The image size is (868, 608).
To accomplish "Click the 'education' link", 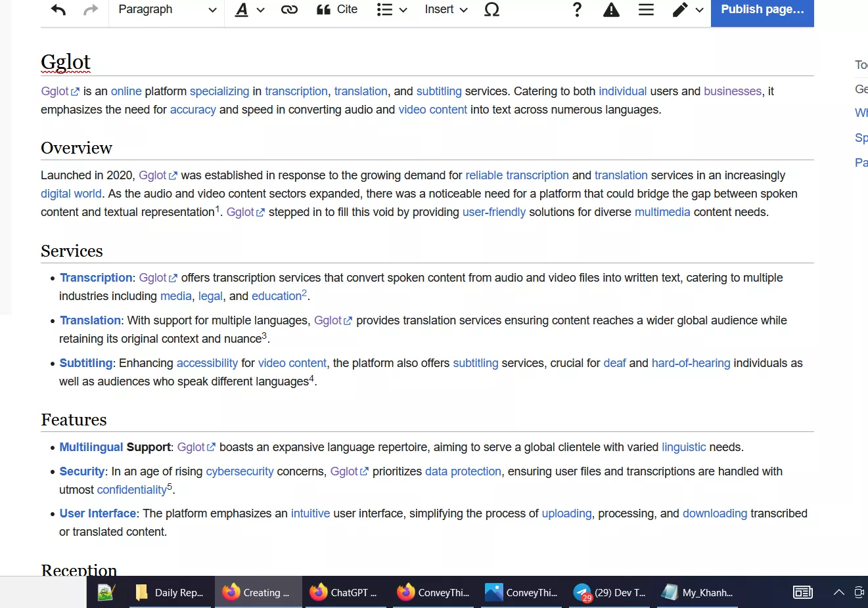I will coord(277,296).
